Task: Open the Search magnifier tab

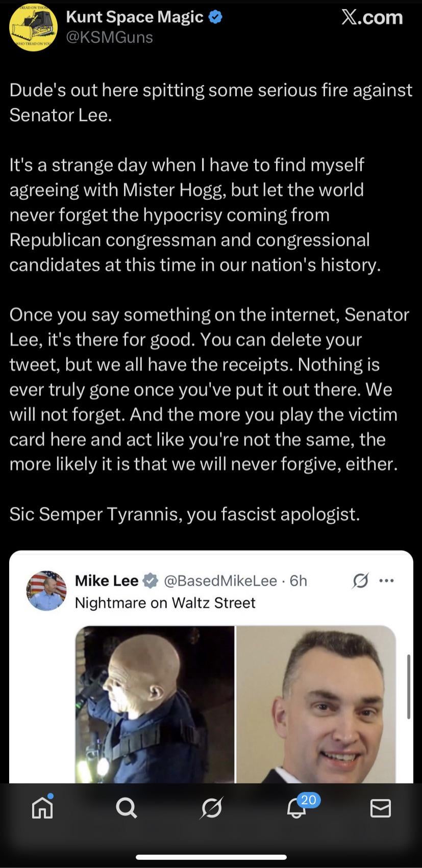Action: (x=126, y=808)
